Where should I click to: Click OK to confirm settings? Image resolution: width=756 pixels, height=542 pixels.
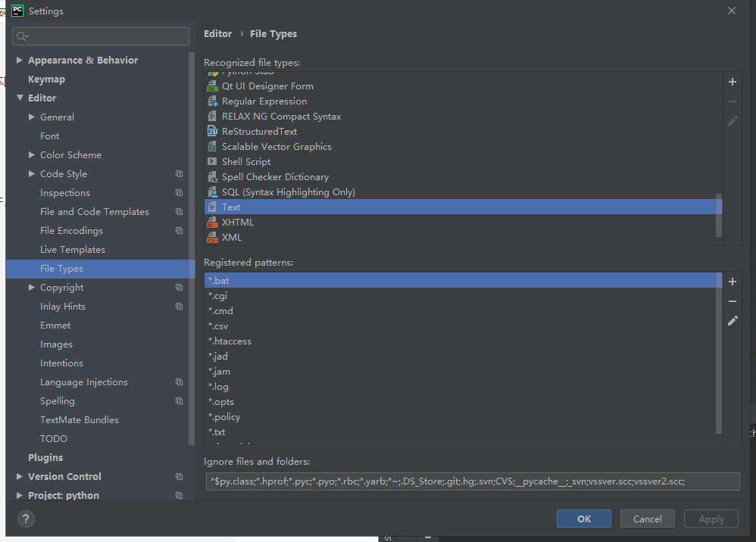coord(584,519)
